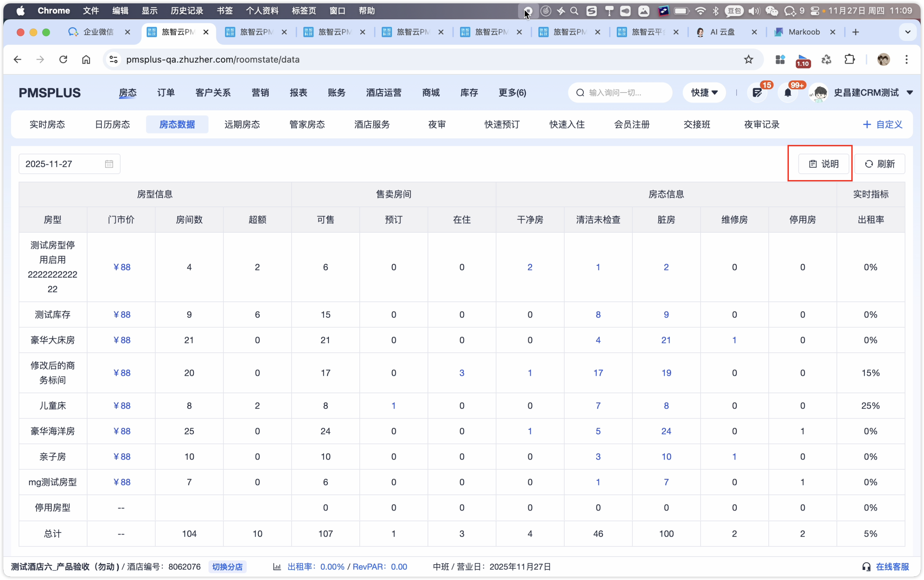Viewport: 924px width, 580px height.
Task: Open the 快捷 dropdown
Action: [x=704, y=93]
